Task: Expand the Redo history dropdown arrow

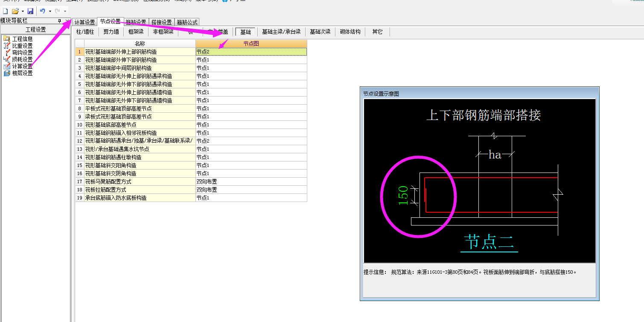Action: (65, 11)
